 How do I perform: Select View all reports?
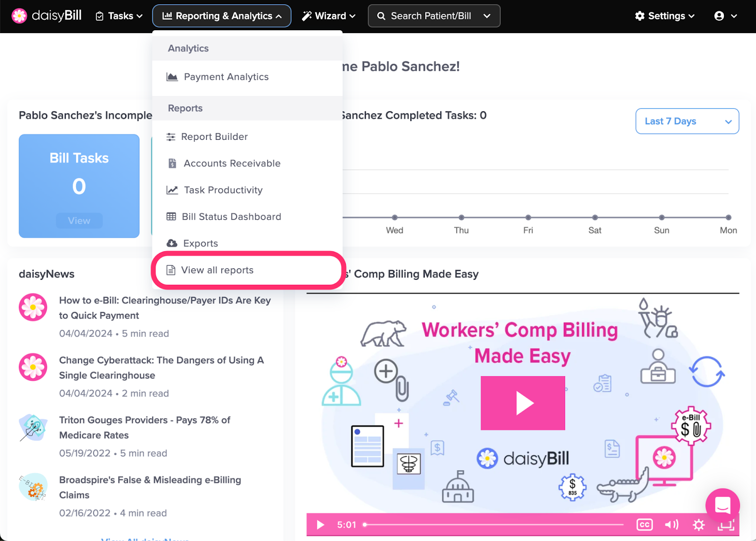click(217, 270)
